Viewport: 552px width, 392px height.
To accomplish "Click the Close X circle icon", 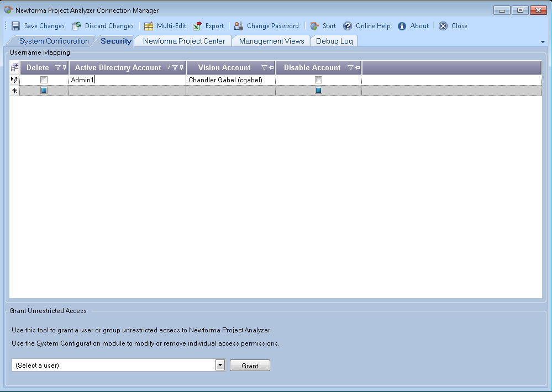I will [x=443, y=26].
